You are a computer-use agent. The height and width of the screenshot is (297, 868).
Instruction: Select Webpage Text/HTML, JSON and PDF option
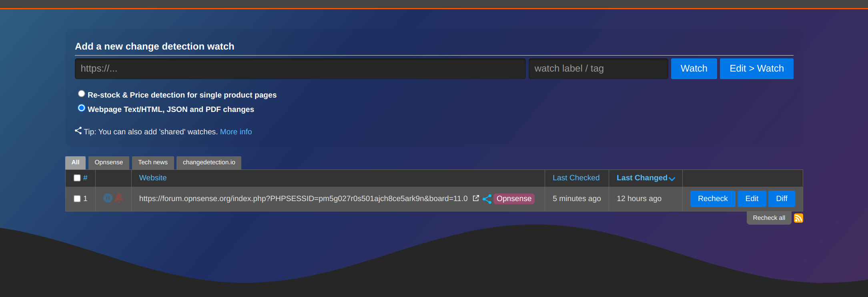(x=82, y=108)
